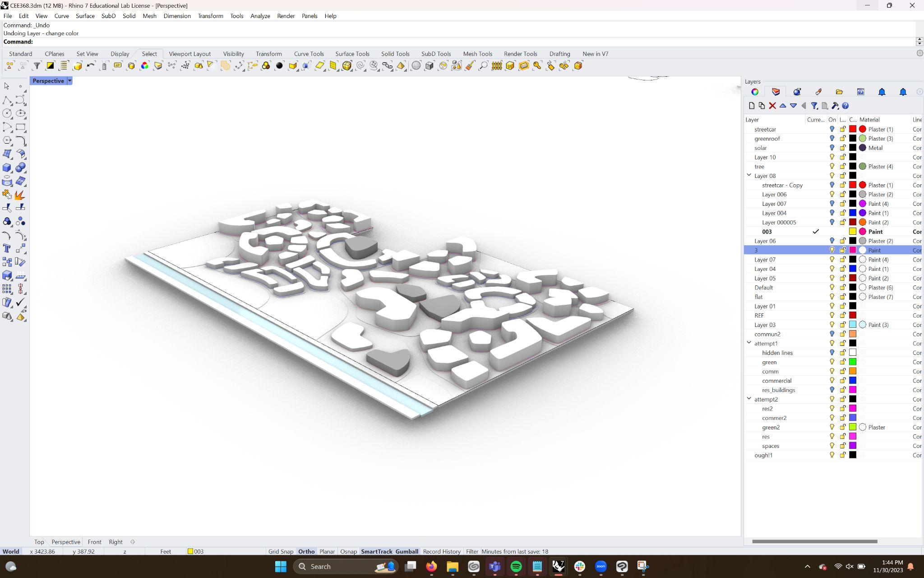Screen dimensions: 924x578
Task: Select the Text tool in left sidebar
Action: [7, 248]
